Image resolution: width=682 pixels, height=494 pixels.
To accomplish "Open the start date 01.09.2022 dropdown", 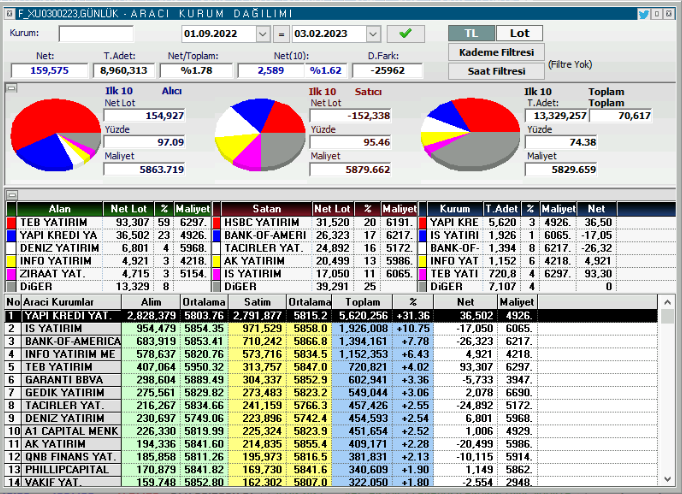I will [x=262, y=34].
